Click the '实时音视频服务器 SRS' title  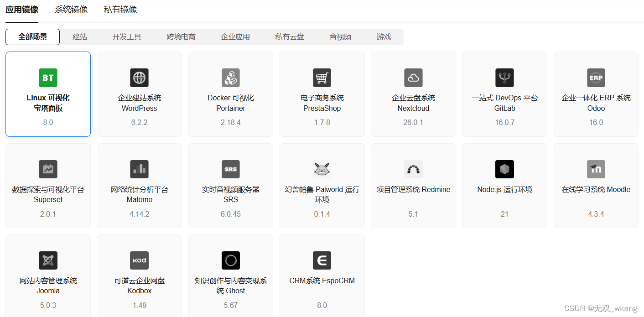click(x=231, y=195)
